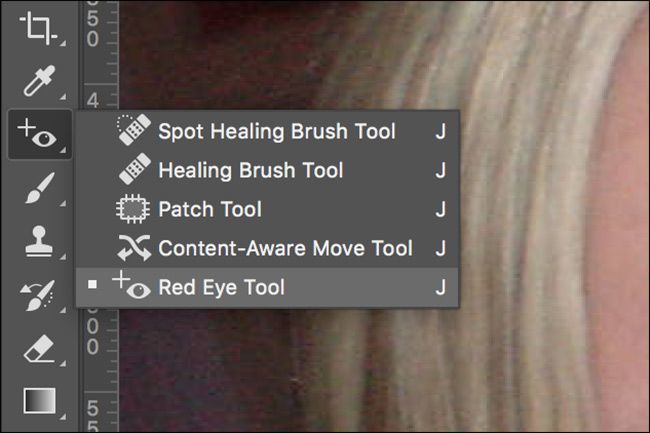Select the History Brush tool
The width and height of the screenshot is (650, 433).
click(39, 295)
